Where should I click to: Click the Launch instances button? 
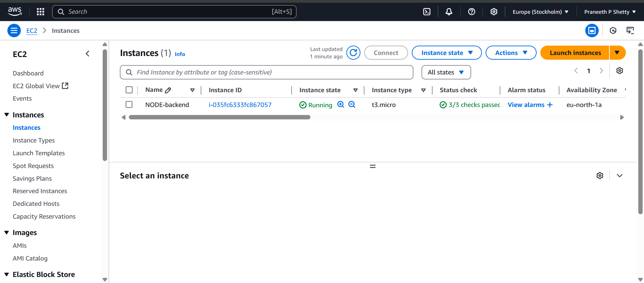pyautogui.click(x=575, y=53)
